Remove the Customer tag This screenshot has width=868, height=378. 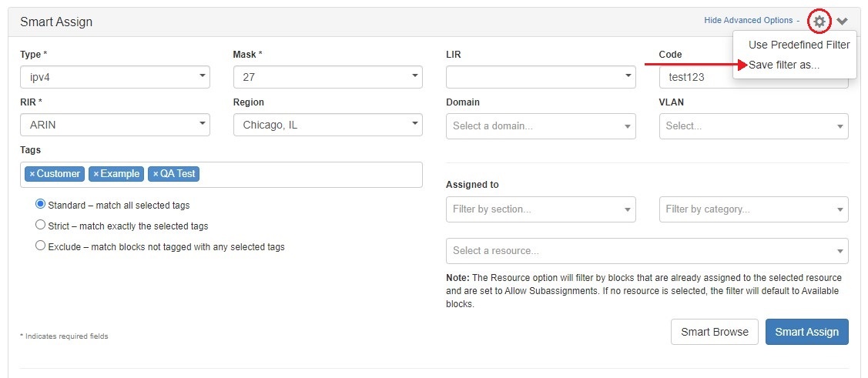(x=32, y=174)
